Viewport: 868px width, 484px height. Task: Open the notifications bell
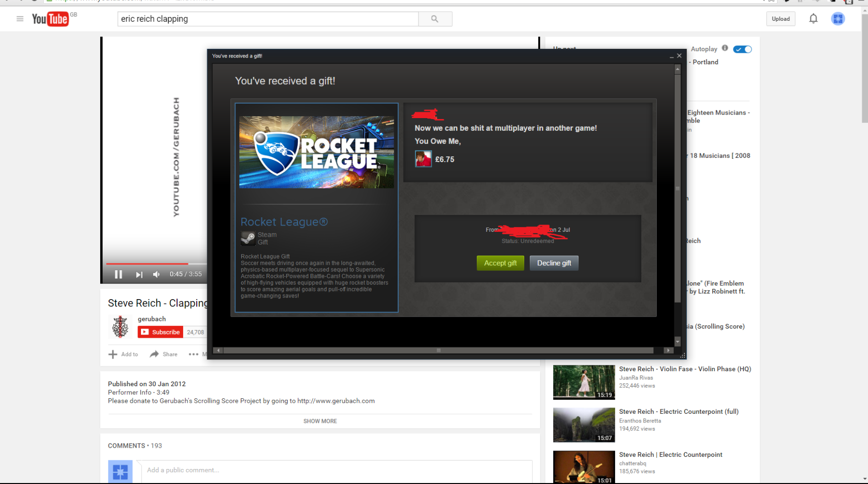(813, 19)
